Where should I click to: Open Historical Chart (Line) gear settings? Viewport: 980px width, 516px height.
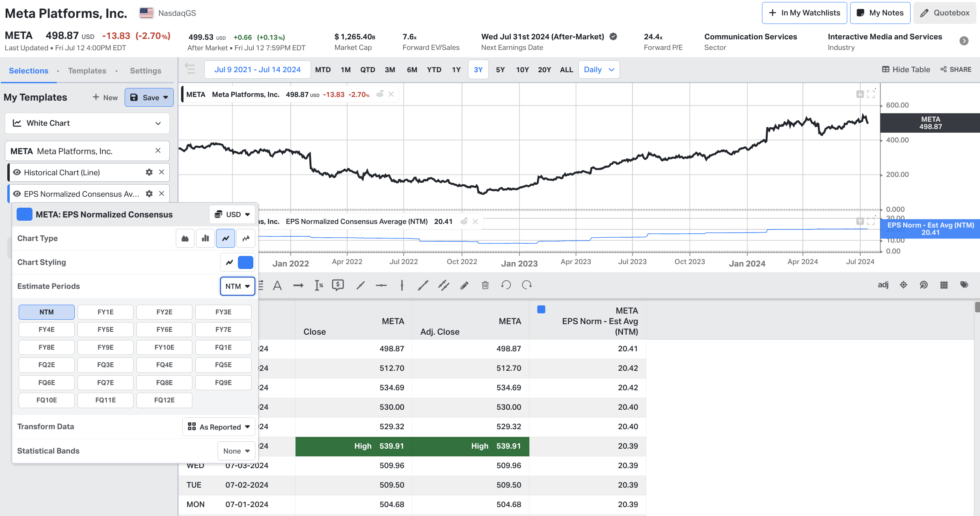point(149,172)
